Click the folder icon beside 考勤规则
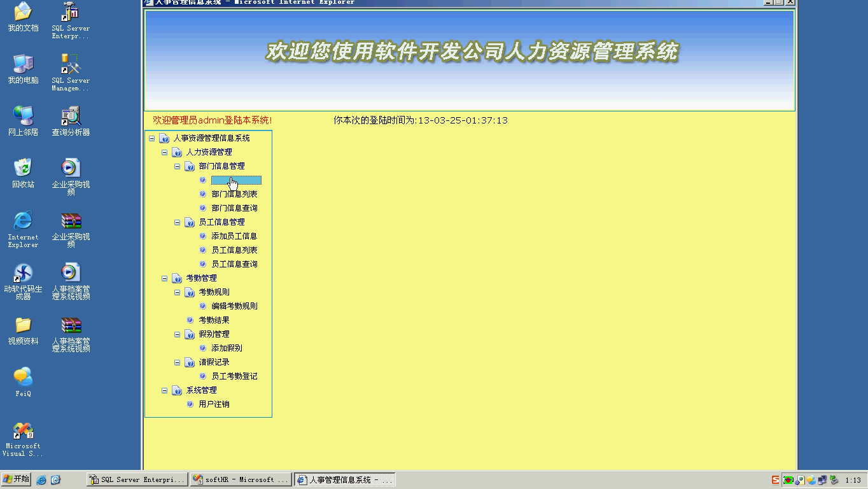The image size is (868, 489). 190,292
